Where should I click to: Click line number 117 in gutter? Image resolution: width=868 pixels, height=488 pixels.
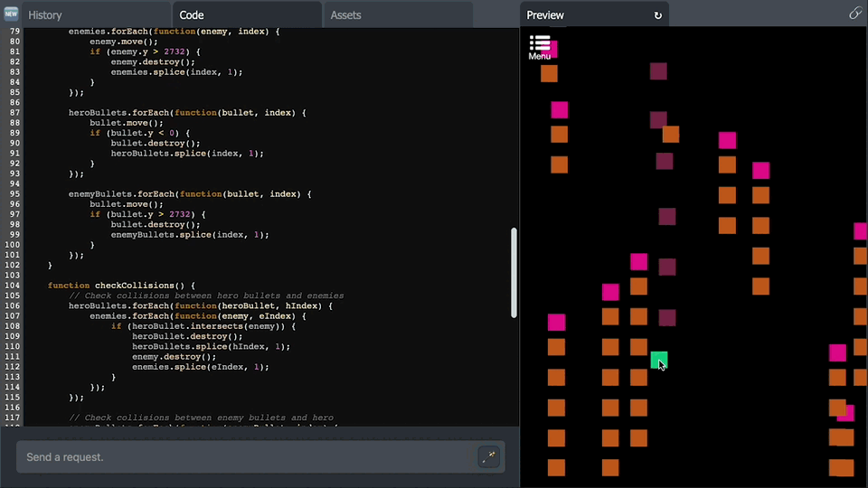coord(12,418)
